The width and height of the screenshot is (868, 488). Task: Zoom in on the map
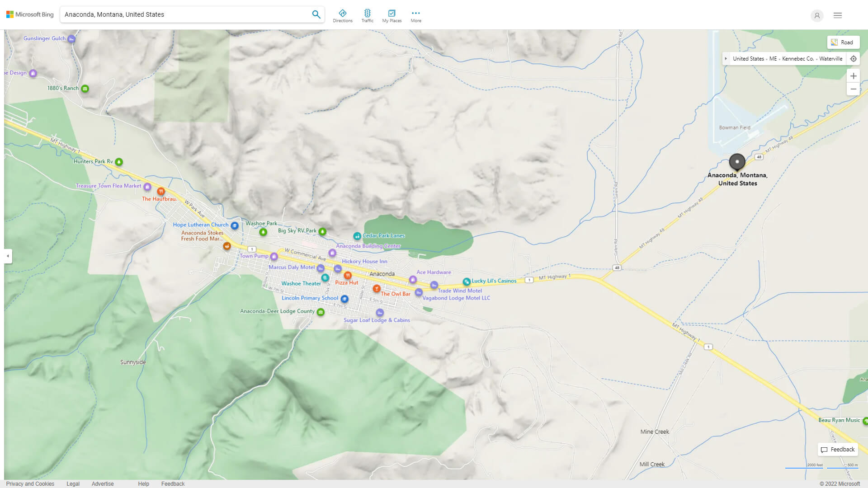854,76
